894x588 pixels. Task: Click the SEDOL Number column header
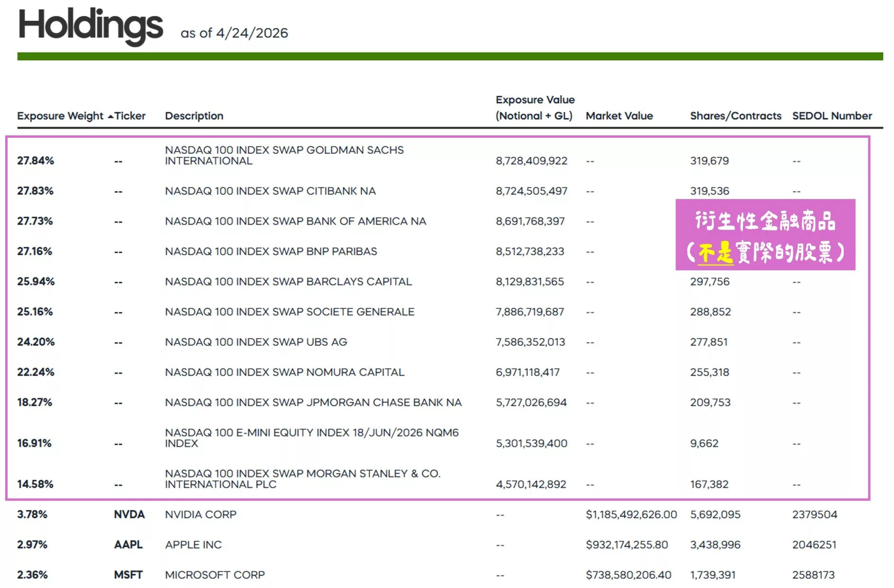(x=832, y=116)
